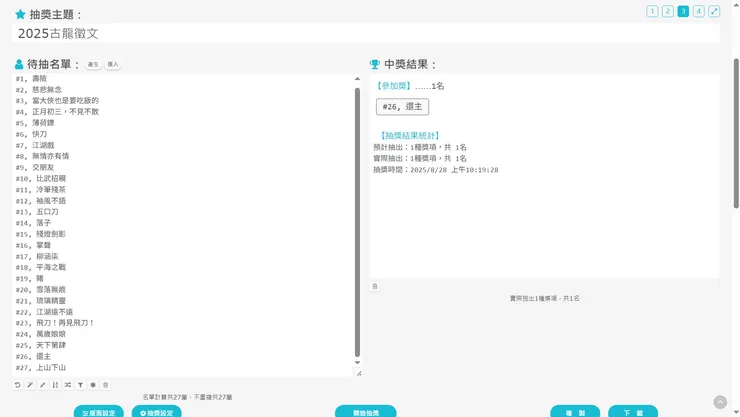
Task: Select the active layout 3 button
Action: pyautogui.click(x=683, y=11)
